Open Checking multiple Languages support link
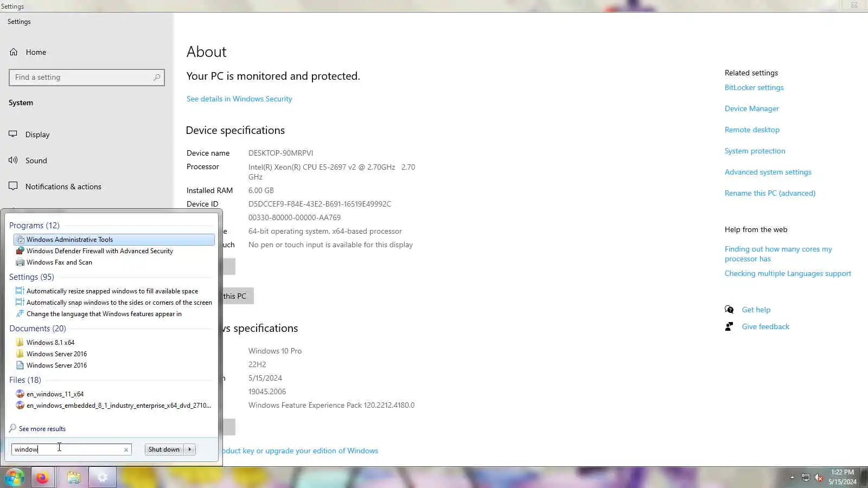Screen dimensions: 868x488 point(788,273)
